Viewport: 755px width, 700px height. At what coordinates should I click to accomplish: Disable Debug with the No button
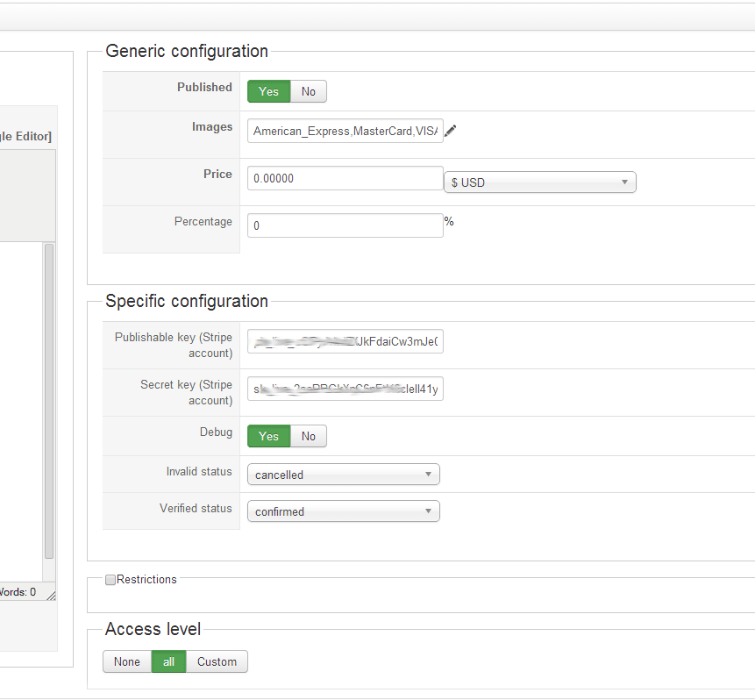tap(309, 436)
